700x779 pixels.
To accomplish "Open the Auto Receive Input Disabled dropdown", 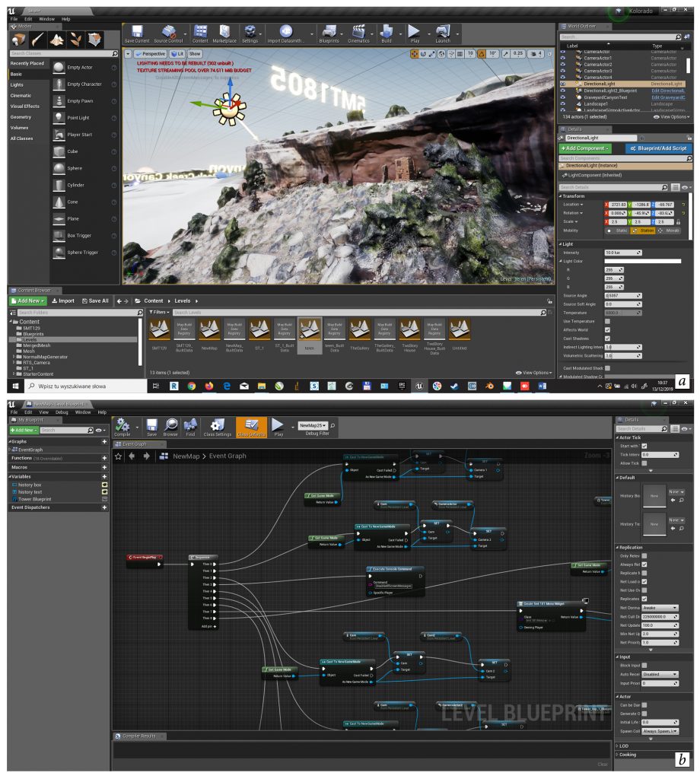I will click(660, 674).
